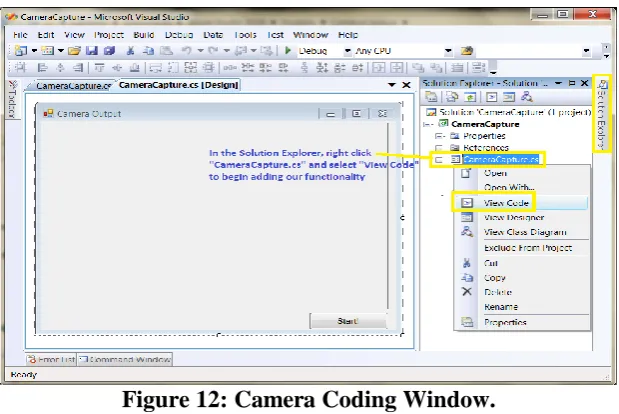Open the Toolbox side tab
This screenshot has height=414, width=619.
click(13, 99)
